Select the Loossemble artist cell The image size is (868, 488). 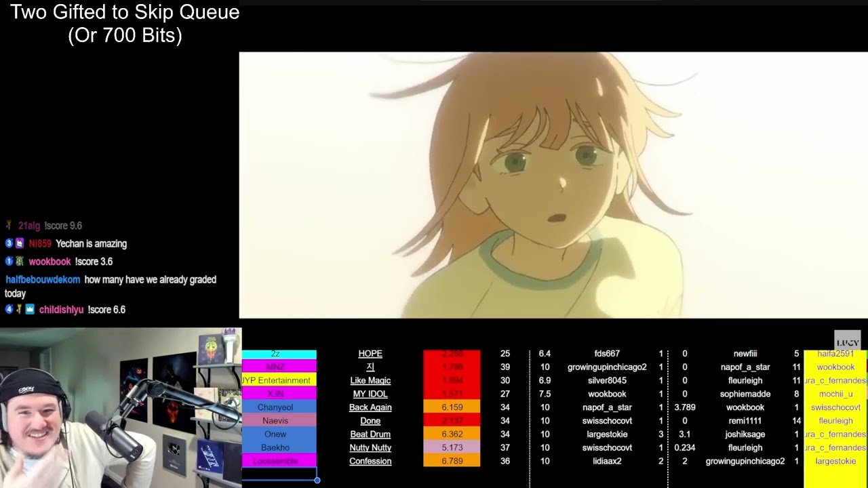click(279, 461)
